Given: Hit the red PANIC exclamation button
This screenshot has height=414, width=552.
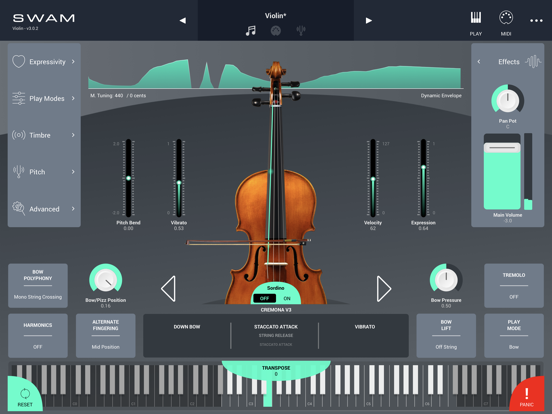Looking at the screenshot, I should coord(527,395).
